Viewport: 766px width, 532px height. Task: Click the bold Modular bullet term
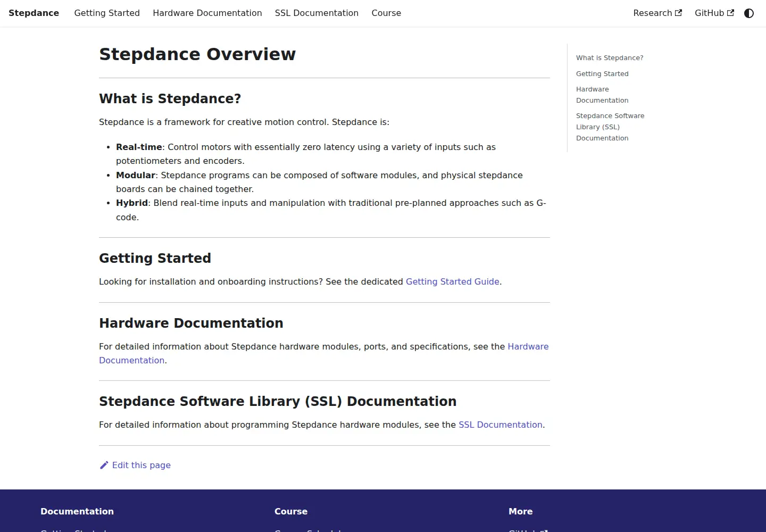136,175
